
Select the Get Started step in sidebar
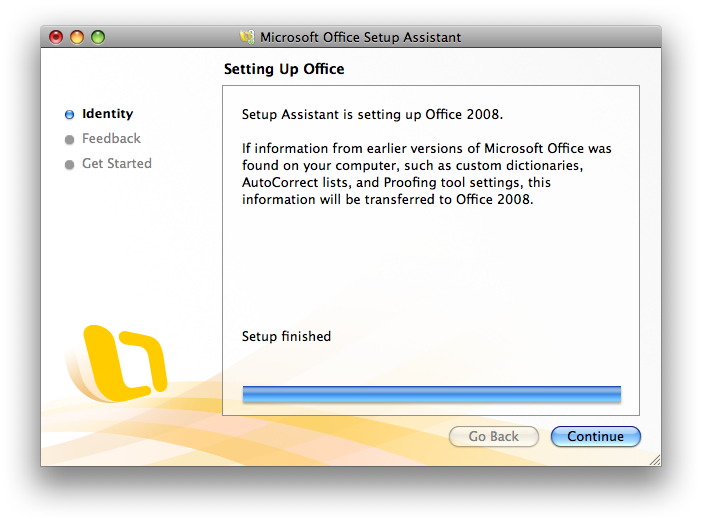(x=117, y=163)
